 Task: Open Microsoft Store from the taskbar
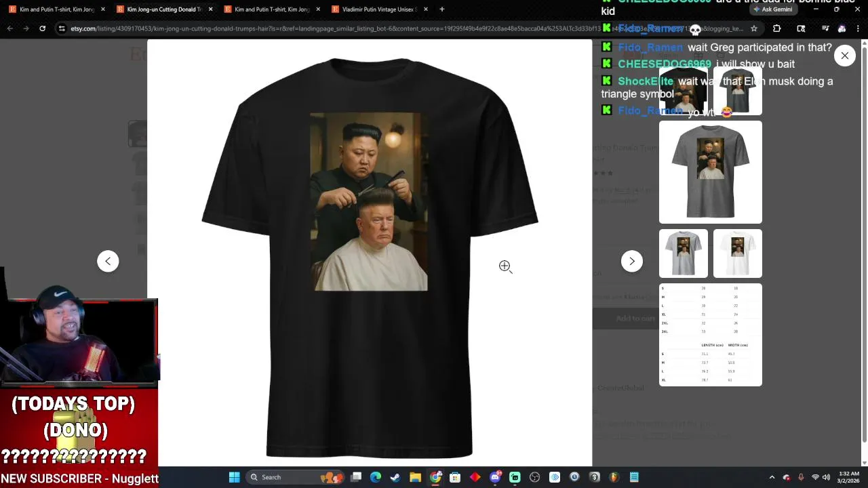coord(455,477)
